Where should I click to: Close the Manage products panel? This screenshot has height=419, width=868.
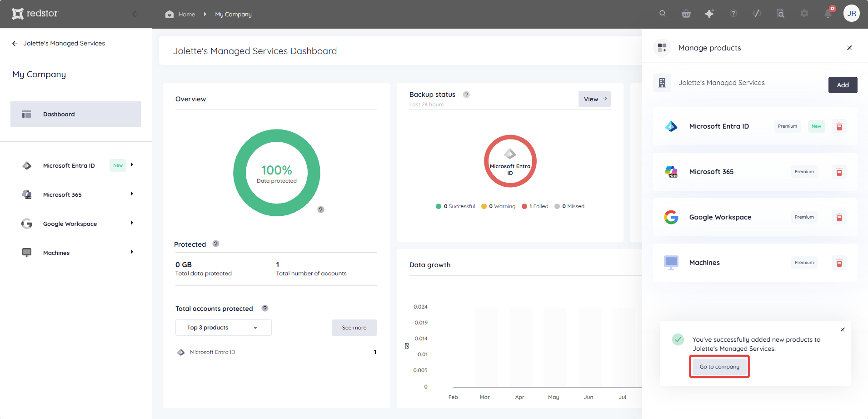point(849,48)
